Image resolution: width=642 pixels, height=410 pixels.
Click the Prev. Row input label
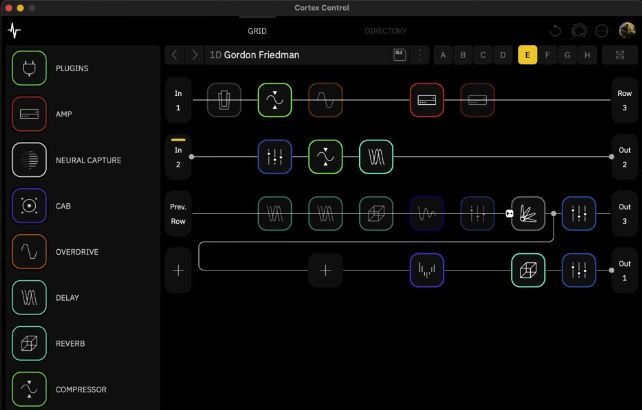[x=178, y=214]
